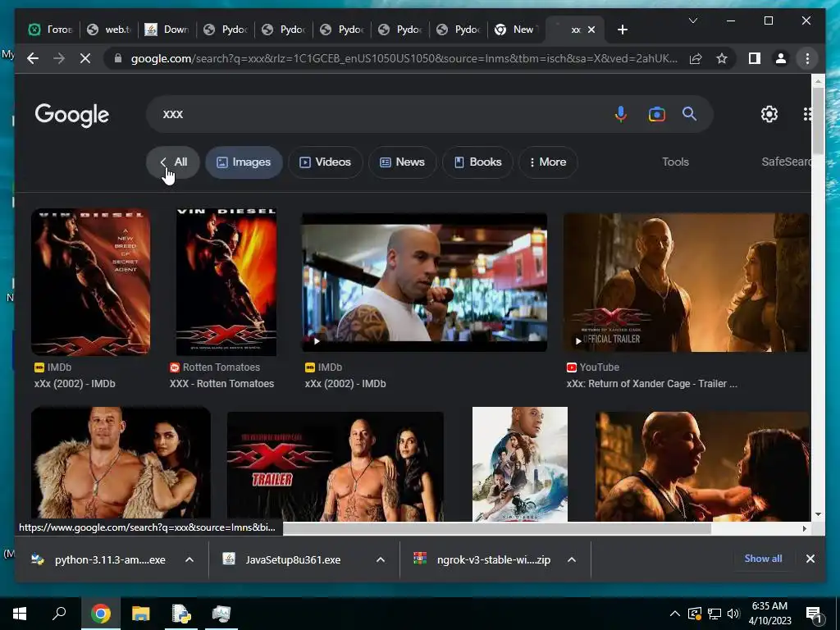Click the browser back arrow
This screenshot has height=630, width=840.
(x=33, y=58)
